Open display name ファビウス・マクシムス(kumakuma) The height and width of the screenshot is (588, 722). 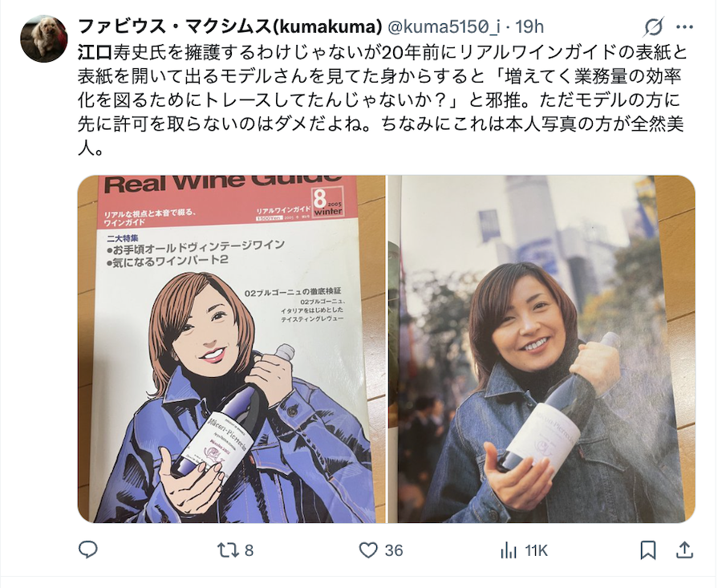(229, 26)
